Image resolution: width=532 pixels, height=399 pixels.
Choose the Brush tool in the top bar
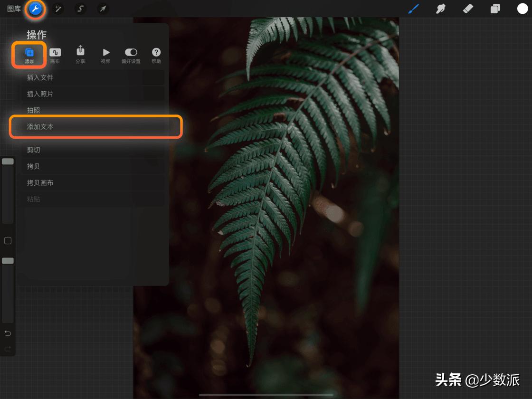pos(414,9)
